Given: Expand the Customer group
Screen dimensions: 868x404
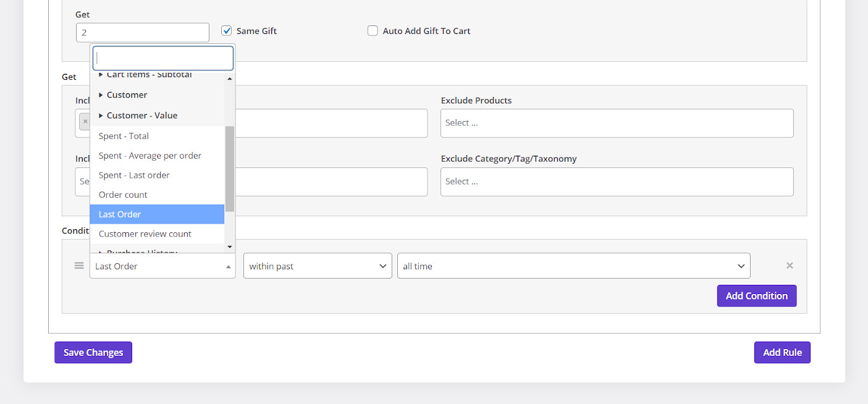Looking at the screenshot, I should pos(127,95).
